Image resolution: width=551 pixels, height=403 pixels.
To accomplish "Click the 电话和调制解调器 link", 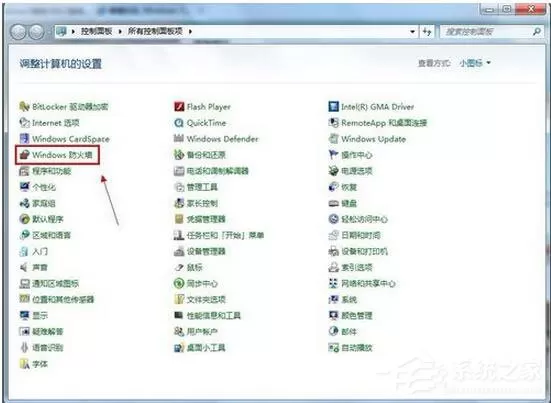I will 218,171.
